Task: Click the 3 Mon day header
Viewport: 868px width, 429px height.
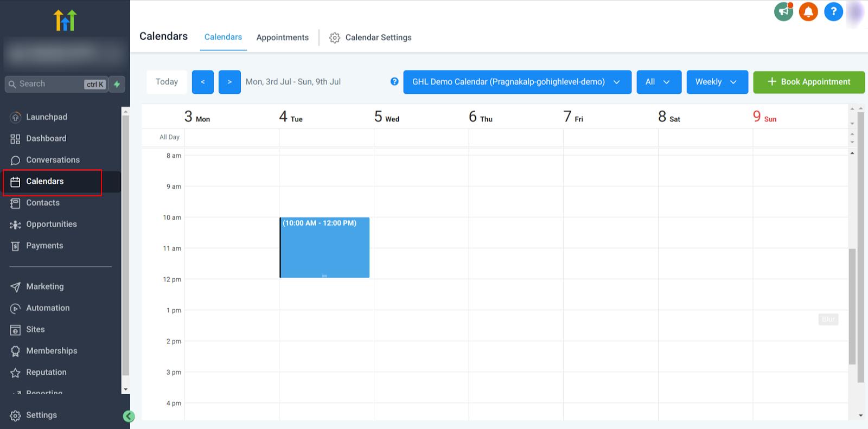Action: (x=197, y=117)
